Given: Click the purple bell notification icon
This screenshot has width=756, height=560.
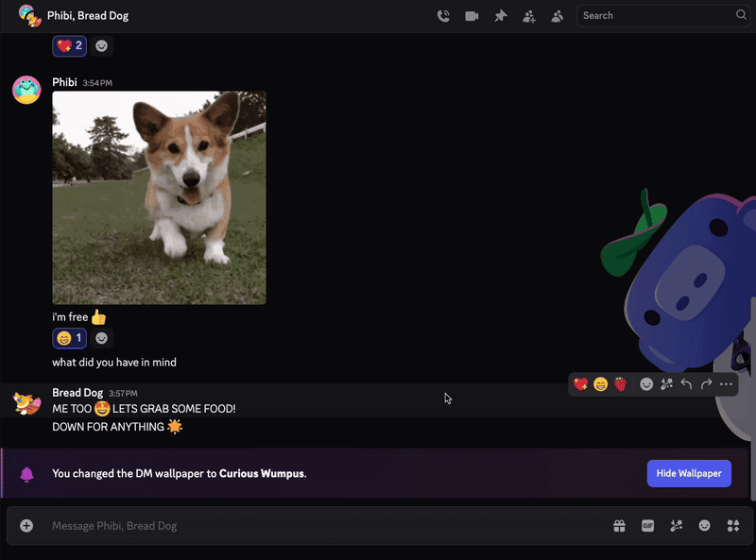Looking at the screenshot, I should [27, 474].
